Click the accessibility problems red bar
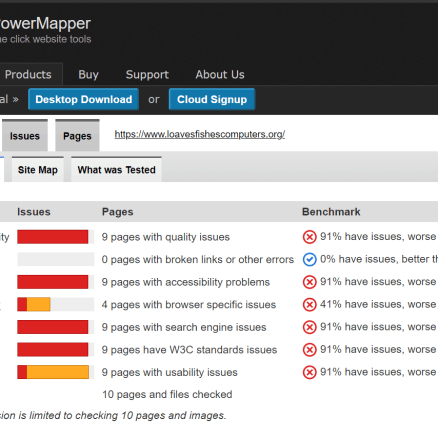The width and height of the screenshot is (438, 438). pyautogui.click(x=53, y=282)
